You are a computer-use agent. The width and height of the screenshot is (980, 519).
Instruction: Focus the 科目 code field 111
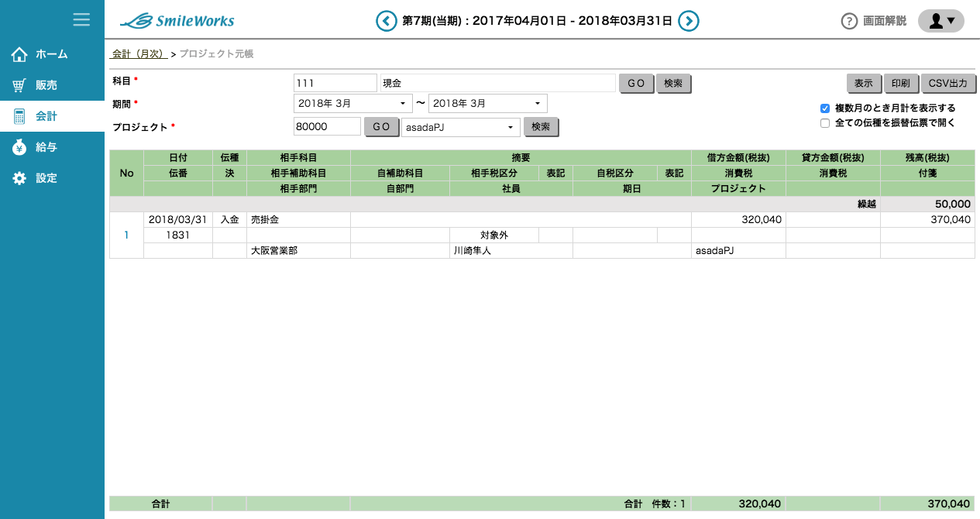[335, 83]
